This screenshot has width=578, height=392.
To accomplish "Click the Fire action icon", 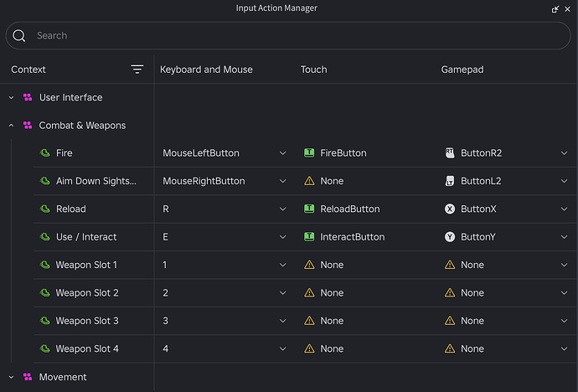I will point(45,153).
